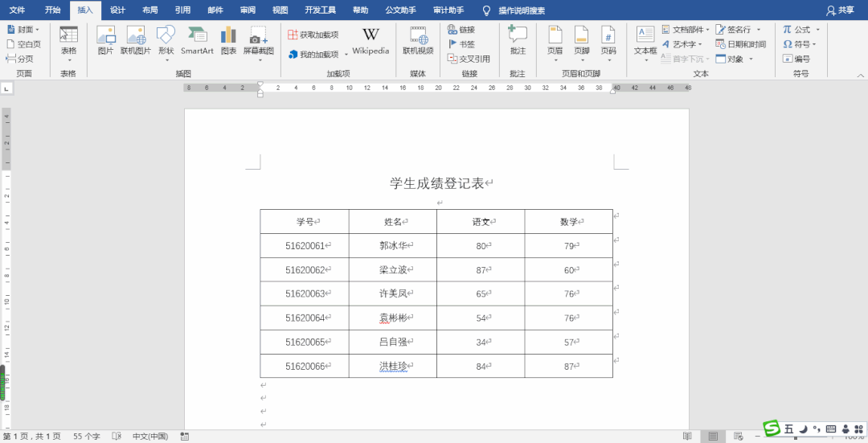Switch to the Home (开始) tab
The height and width of the screenshot is (443, 868).
[52, 10]
